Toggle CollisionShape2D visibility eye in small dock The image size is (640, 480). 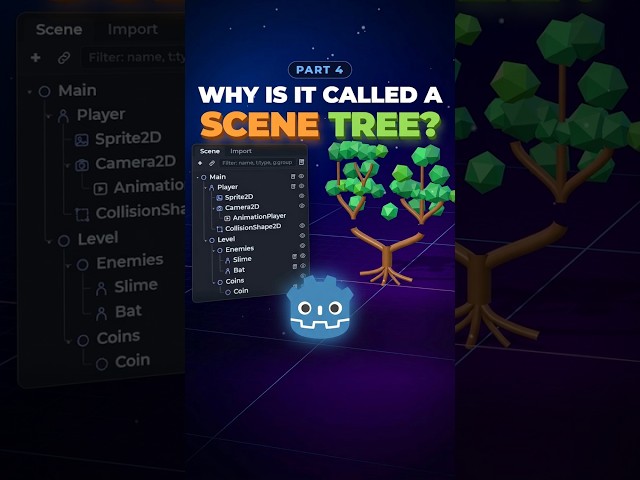point(302,225)
